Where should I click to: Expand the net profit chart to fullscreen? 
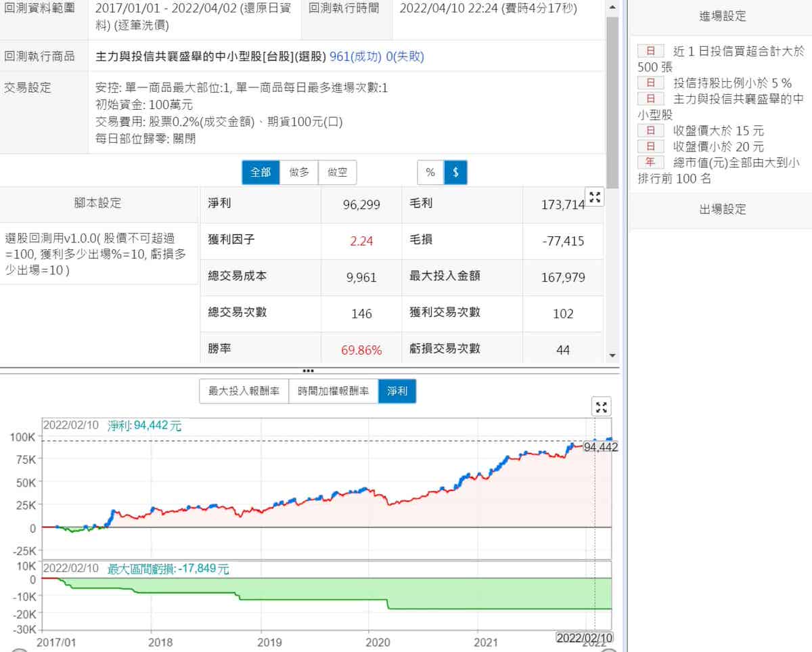601,406
